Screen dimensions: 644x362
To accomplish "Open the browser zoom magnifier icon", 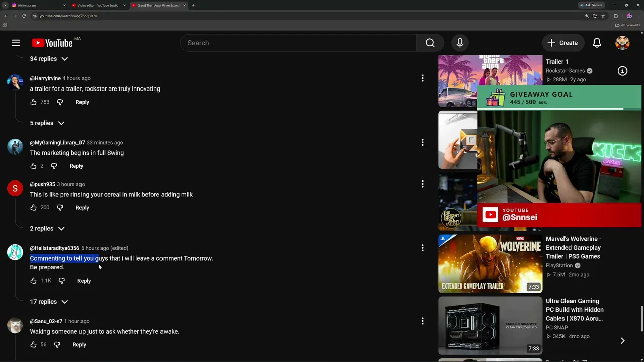I will [587, 16].
